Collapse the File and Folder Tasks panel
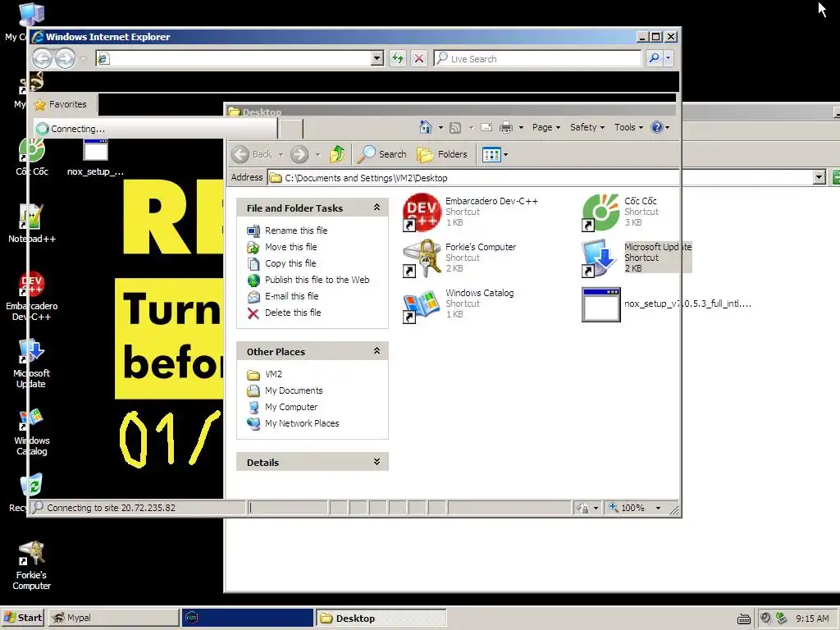The height and width of the screenshot is (630, 840). click(377, 208)
